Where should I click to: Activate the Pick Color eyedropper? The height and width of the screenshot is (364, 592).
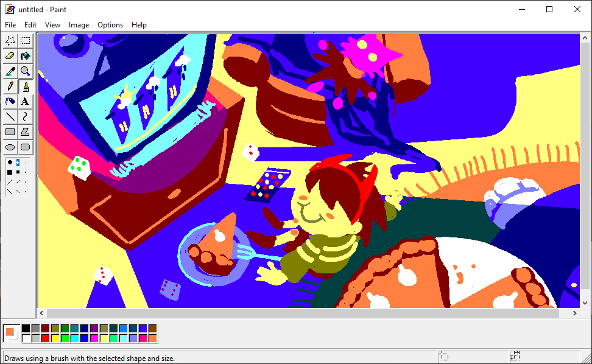click(10, 71)
